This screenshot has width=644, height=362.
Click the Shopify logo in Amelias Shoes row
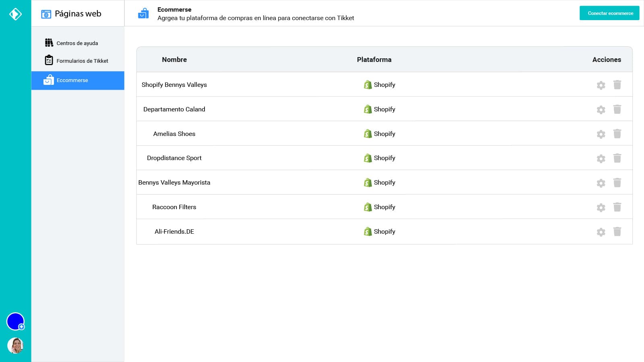[367, 134]
